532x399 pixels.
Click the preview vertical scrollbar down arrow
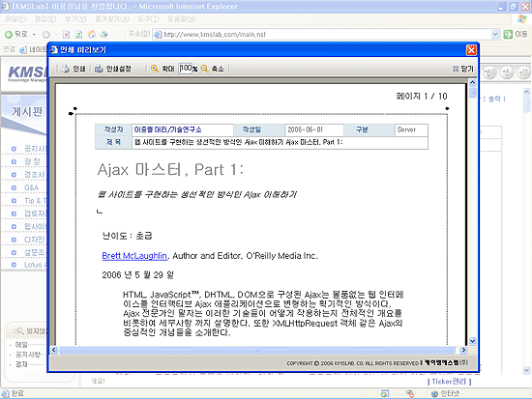coord(472,341)
